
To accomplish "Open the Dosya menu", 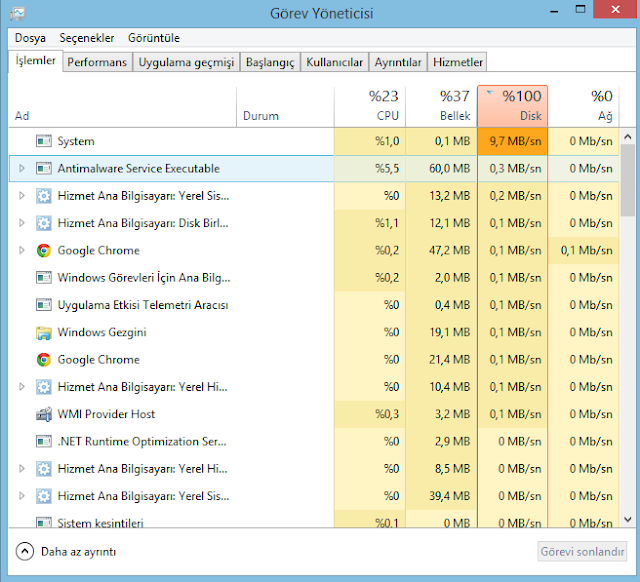I will click(30, 38).
